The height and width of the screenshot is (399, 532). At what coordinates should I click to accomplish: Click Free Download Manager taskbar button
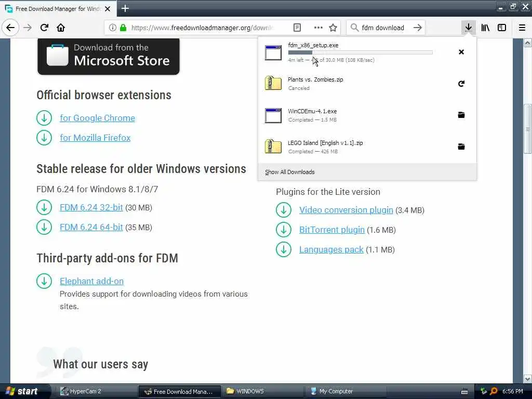coord(180,392)
